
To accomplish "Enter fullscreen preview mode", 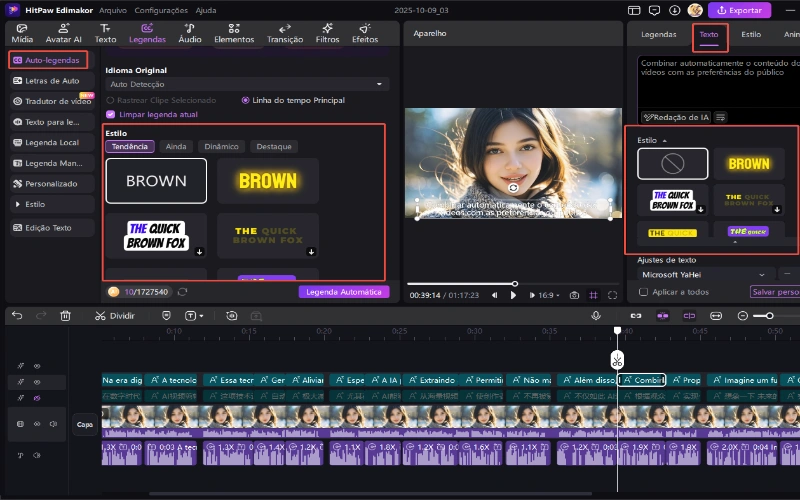I will coord(612,295).
